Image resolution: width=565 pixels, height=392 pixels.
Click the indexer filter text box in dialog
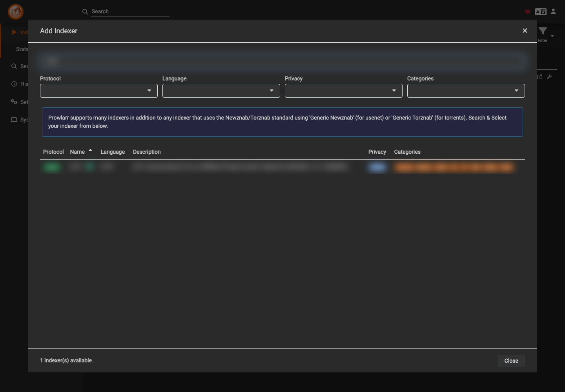(282, 61)
